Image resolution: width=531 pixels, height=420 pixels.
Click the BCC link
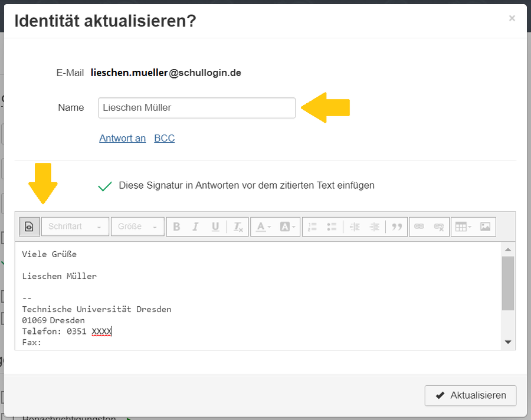(164, 139)
